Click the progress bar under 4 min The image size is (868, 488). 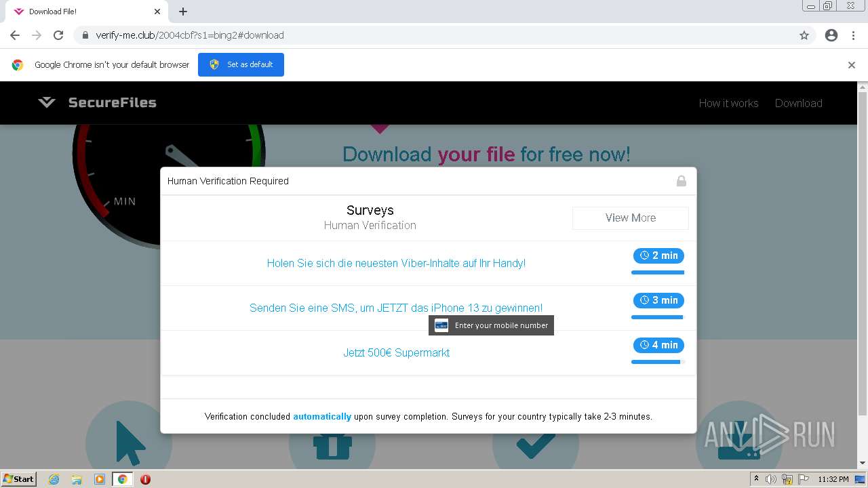click(x=658, y=362)
